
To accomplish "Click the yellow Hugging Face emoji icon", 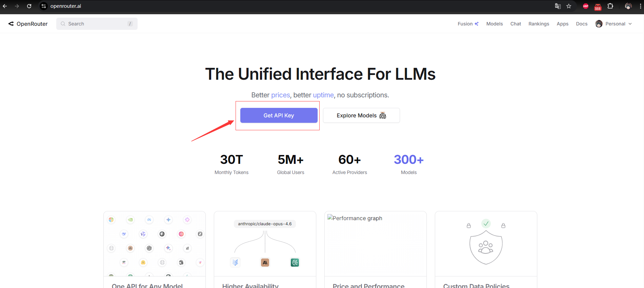I will (143, 263).
